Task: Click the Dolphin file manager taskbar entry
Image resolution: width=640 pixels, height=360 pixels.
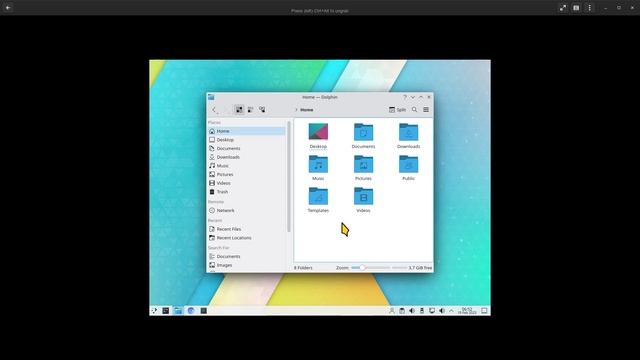Action: click(178, 311)
